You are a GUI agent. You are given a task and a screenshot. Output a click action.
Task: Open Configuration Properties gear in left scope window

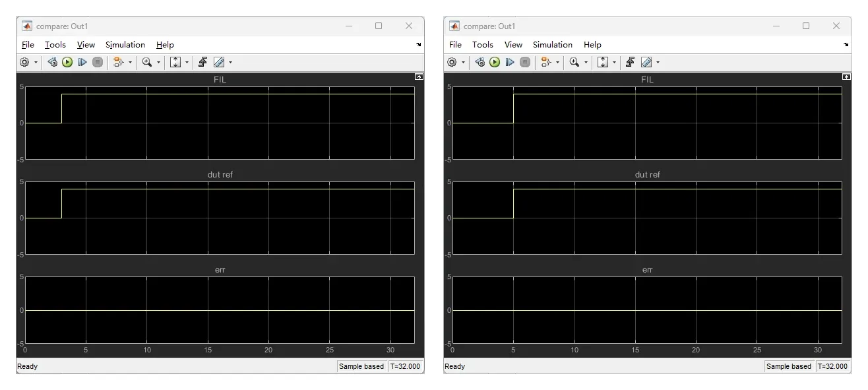click(x=25, y=62)
